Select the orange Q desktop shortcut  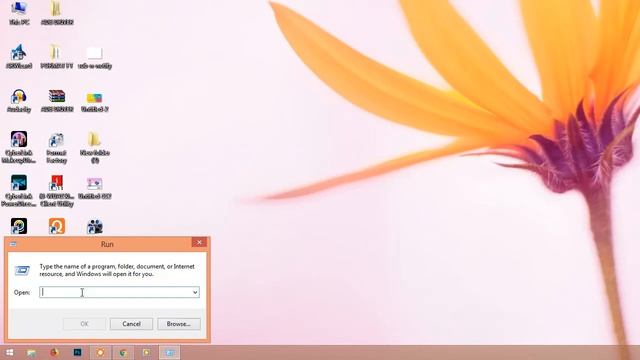(57, 226)
